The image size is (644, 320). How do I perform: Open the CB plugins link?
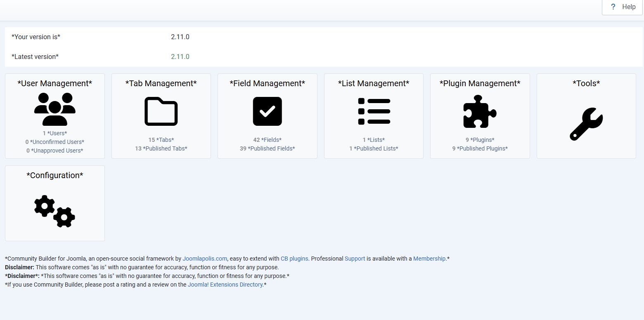tap(294, 259)
